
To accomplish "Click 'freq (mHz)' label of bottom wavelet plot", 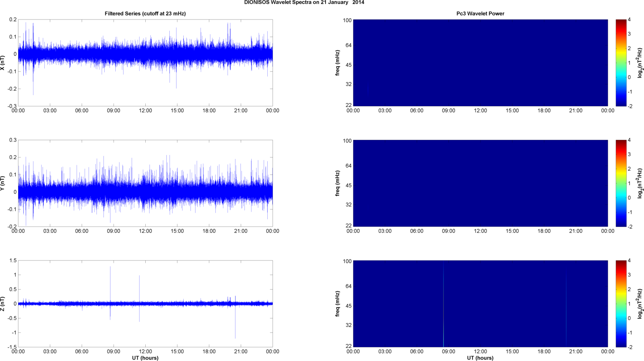I will coord(337,304).
